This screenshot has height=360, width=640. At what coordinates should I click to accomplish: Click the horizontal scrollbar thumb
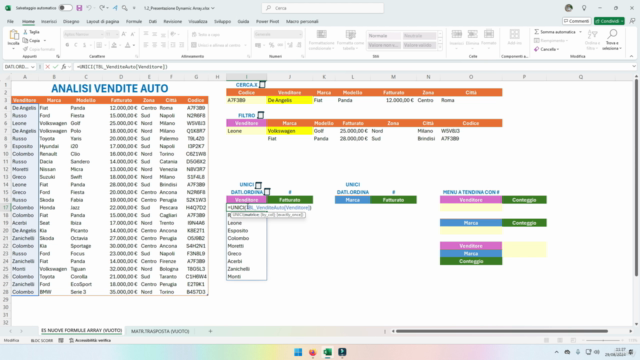(x=502, y=331)
